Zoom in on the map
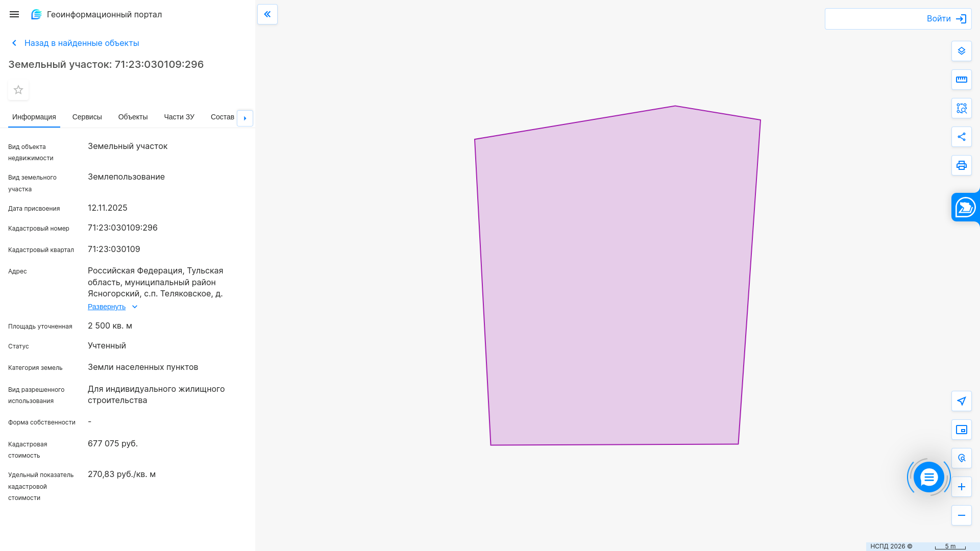This screenshot has height=551, width=980. (x=962, y=487)
